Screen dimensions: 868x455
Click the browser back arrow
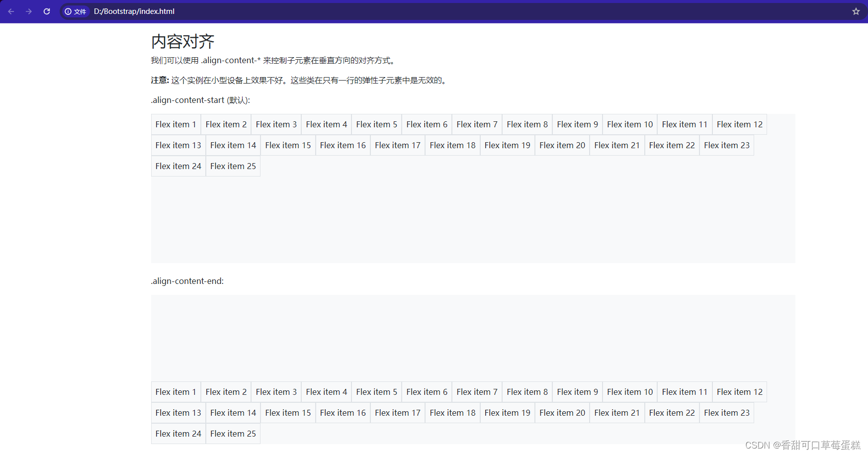click(11, 11)
